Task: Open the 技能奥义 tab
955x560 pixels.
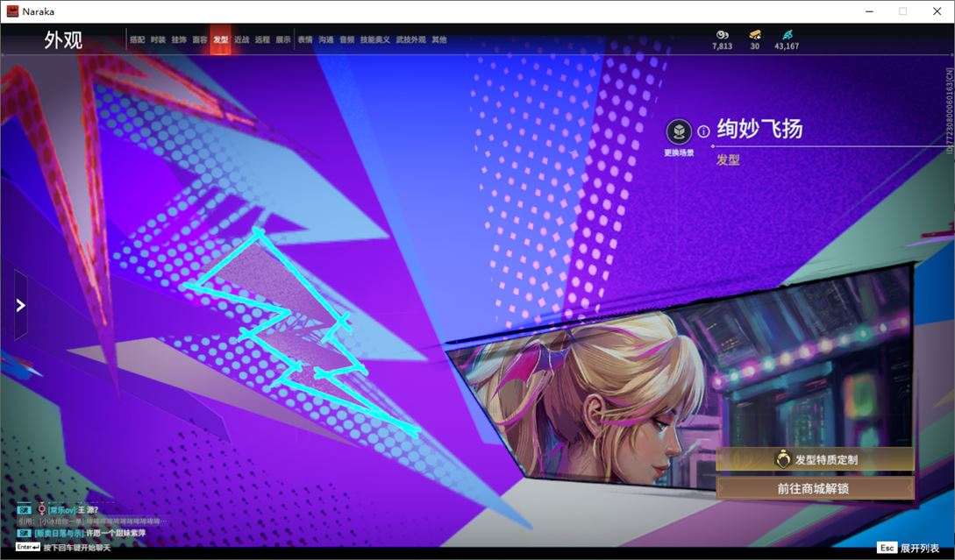Action: tap(375, 39)
